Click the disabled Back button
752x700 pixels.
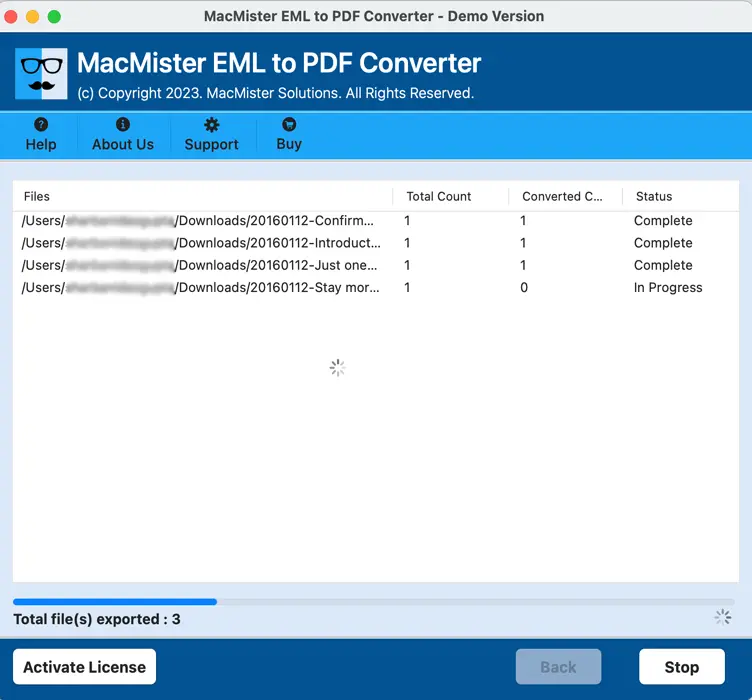click(x=558, y=667)
